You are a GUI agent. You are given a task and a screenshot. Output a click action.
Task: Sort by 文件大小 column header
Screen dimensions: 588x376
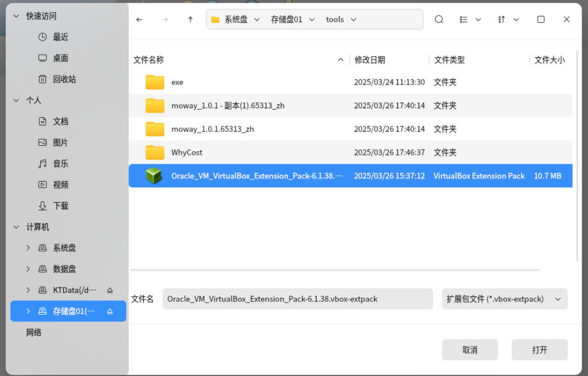549,60
